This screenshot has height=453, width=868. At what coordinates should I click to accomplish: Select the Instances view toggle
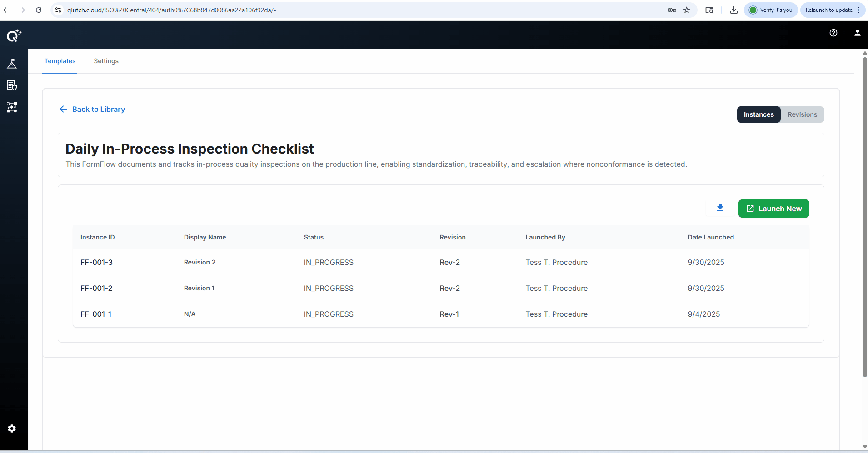[758, 114]
